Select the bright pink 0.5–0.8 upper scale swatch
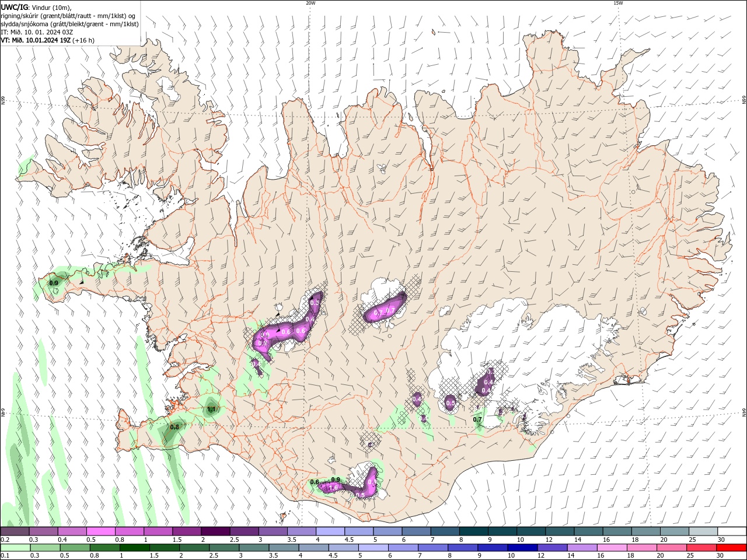The image size is (747, 560). click(101, 531)
